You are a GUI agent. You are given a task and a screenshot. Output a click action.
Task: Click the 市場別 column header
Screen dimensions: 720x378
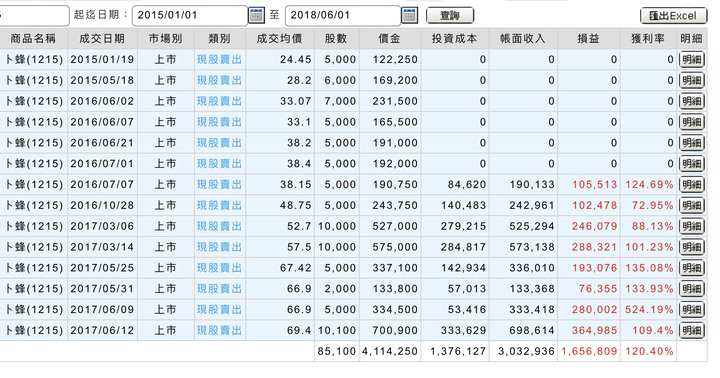(x=165, y=39)
